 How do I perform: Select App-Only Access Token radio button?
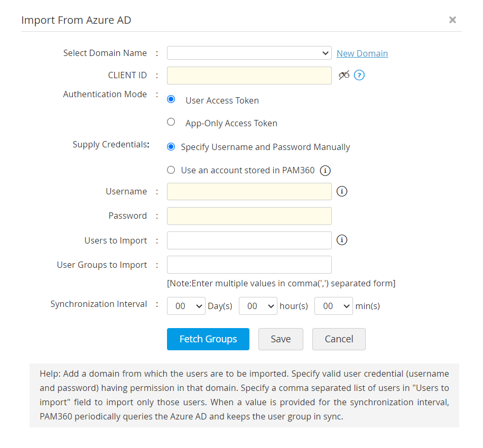[171, 122]
